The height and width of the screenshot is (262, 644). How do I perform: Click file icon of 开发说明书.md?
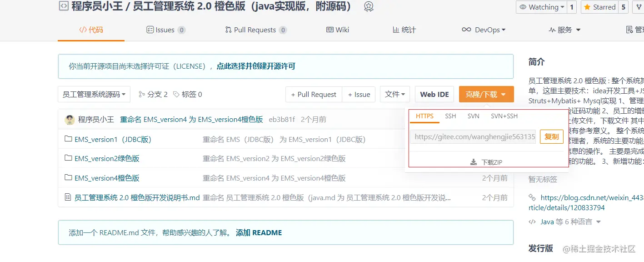[68, 197]
